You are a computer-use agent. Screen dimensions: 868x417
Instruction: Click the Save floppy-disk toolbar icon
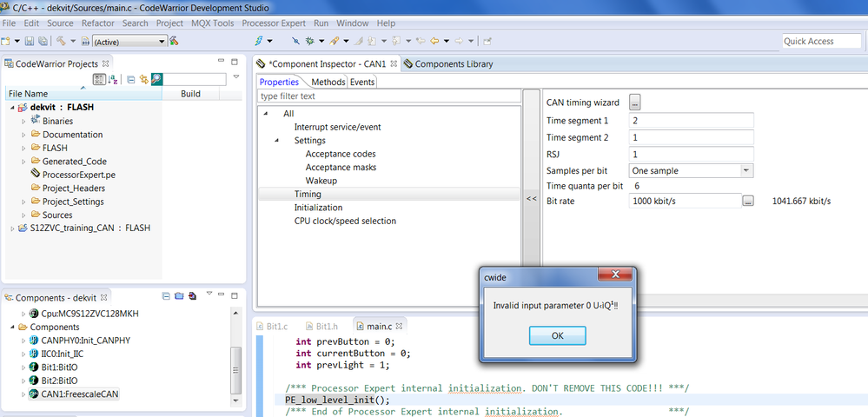[30, 41]
